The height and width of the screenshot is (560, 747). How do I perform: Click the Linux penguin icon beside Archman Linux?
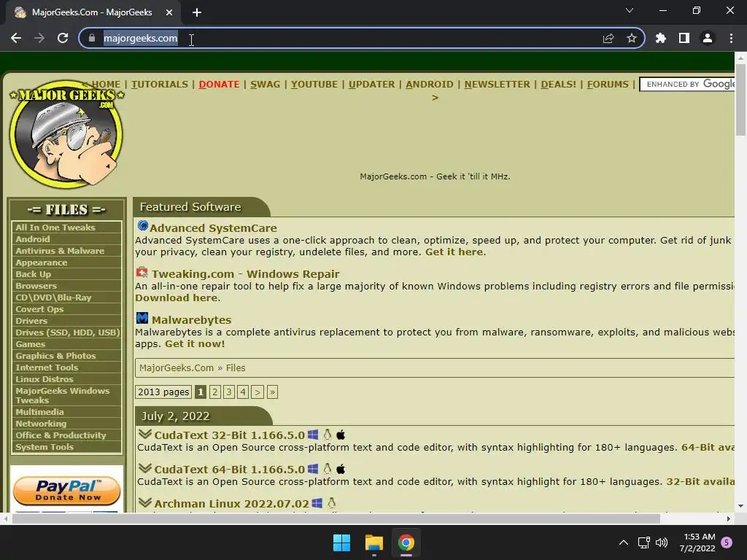click(332, 503)
